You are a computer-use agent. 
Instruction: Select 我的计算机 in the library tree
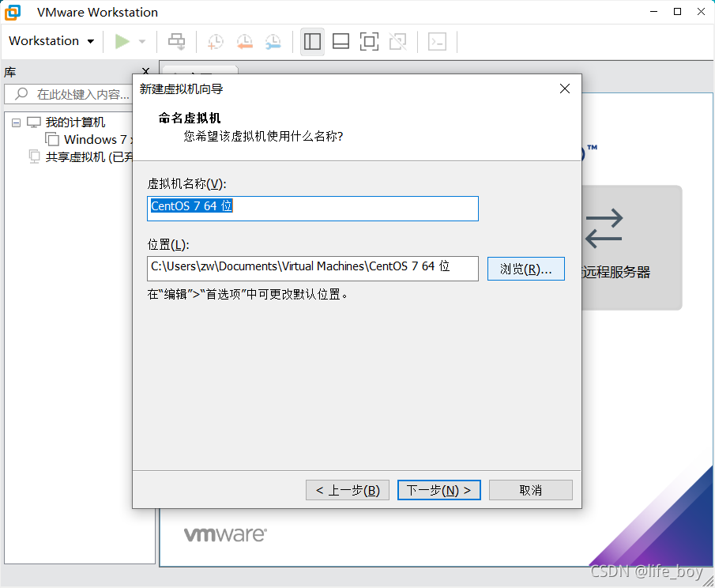75,122
